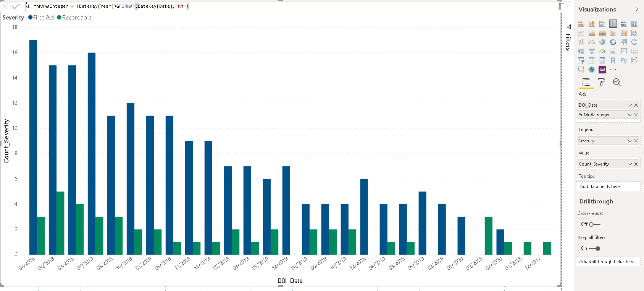Viewport: 644px width, 291px height.
Task: Select the waterfall chart visual
Action: (x=581, y=42)
